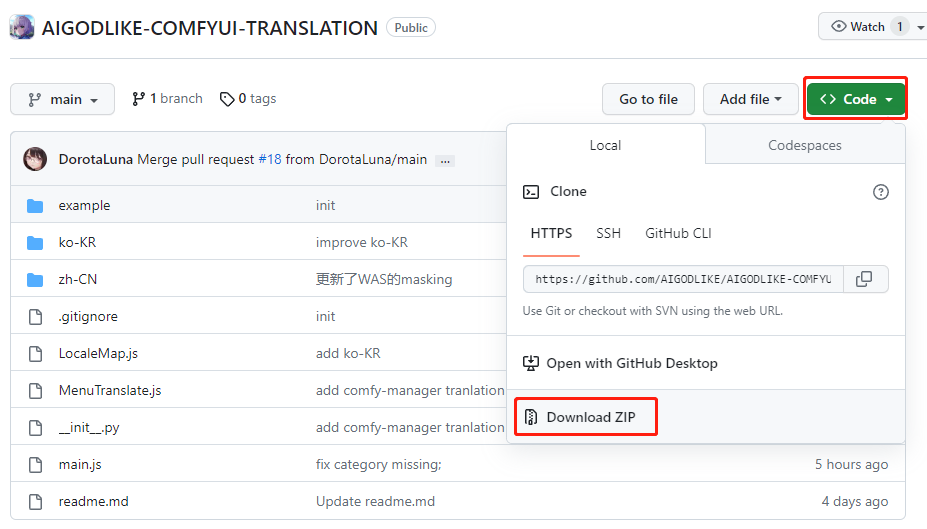Open the __init__.py file
The image size is (927, 529).
click(89, 427)
